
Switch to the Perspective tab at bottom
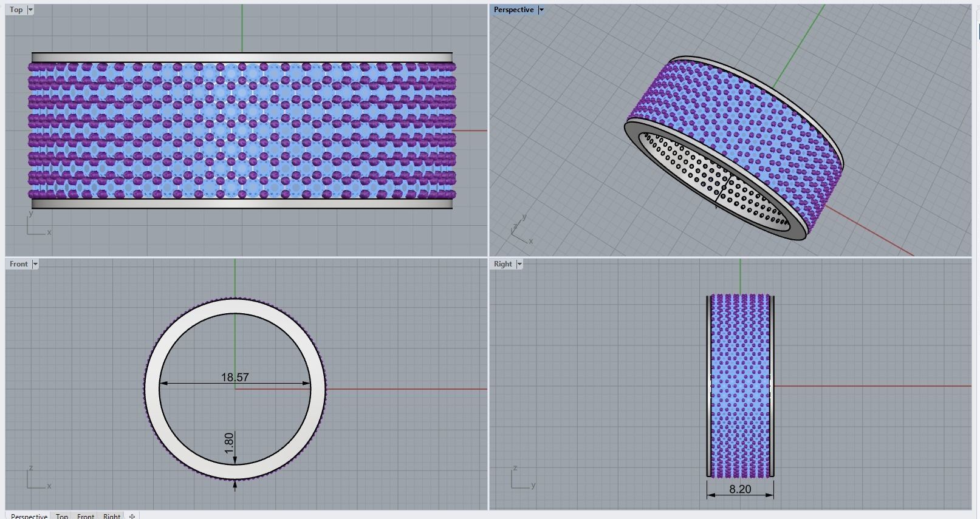(29, 516)
